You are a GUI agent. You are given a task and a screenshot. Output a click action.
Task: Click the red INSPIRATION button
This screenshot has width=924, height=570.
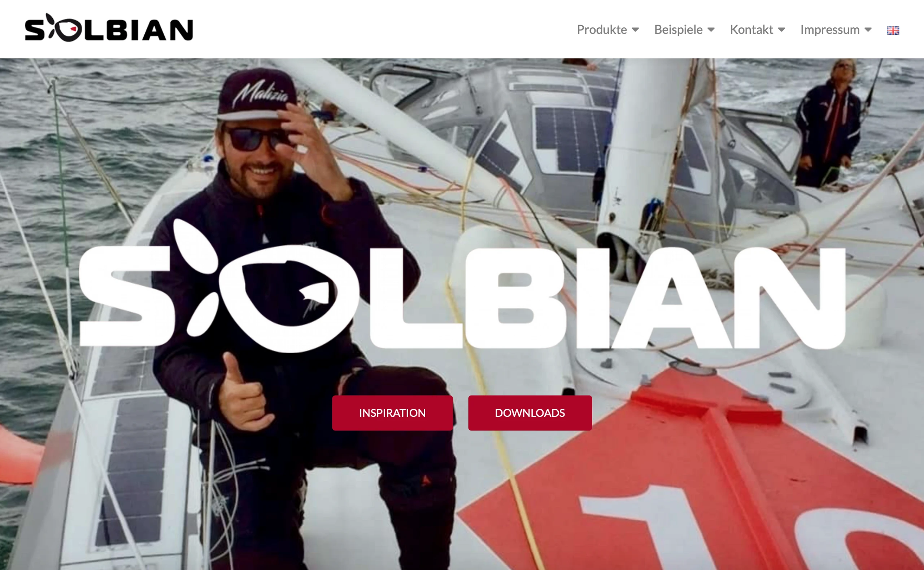(392, 413)
